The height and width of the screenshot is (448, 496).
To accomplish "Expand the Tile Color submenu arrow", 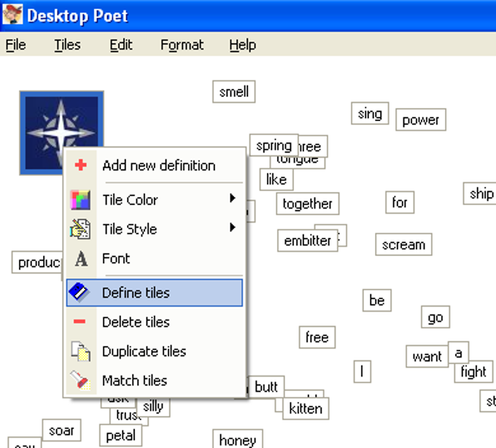I will click(x=233, y=198).
